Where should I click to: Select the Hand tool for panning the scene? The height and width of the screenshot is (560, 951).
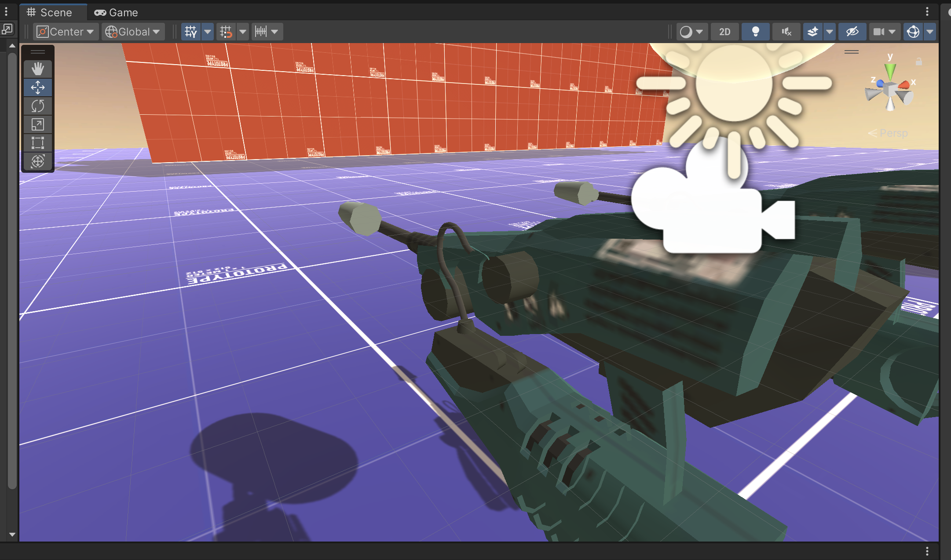pos(38,69)
